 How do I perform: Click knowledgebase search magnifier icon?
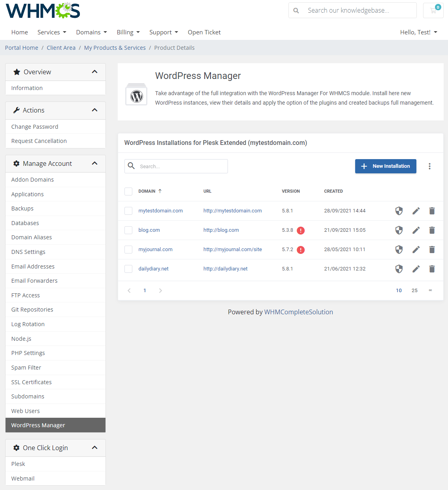296,11
